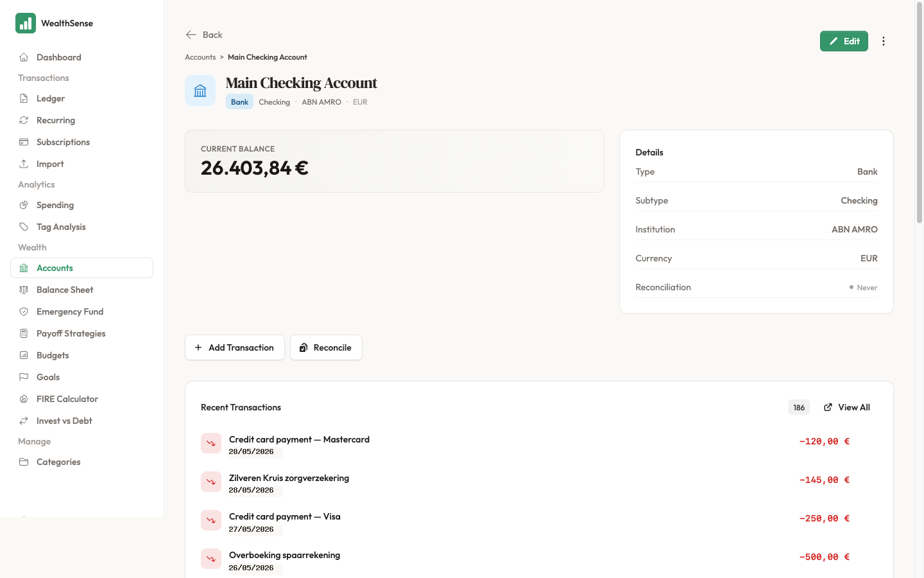Click the Bank type badge
The width and height of the screenshot is (924, 578).
239,102
